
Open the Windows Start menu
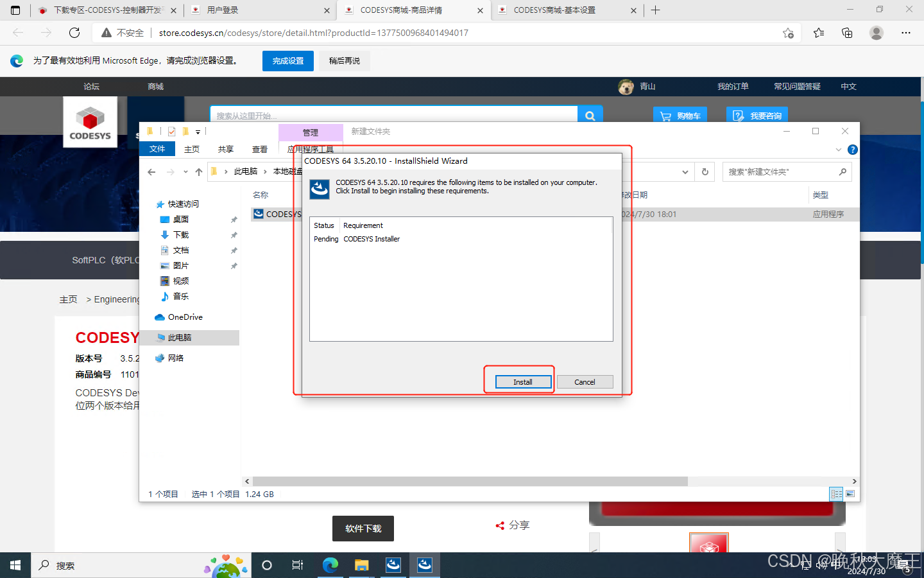[15, 565]
